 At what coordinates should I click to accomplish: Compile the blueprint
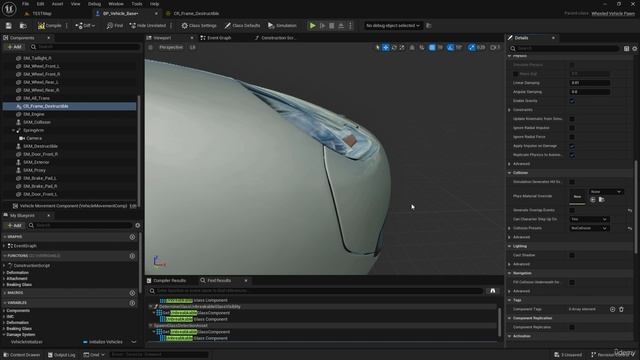(x=49, y=26)
